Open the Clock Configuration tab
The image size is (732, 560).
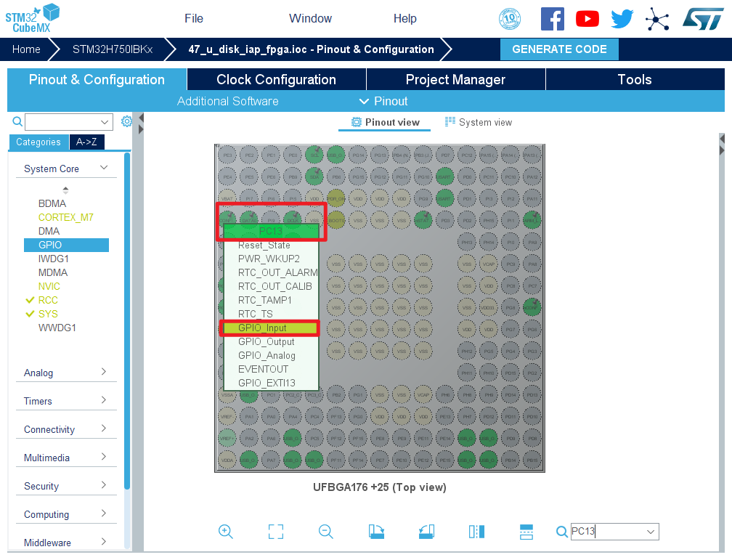(x=276, y=79)
